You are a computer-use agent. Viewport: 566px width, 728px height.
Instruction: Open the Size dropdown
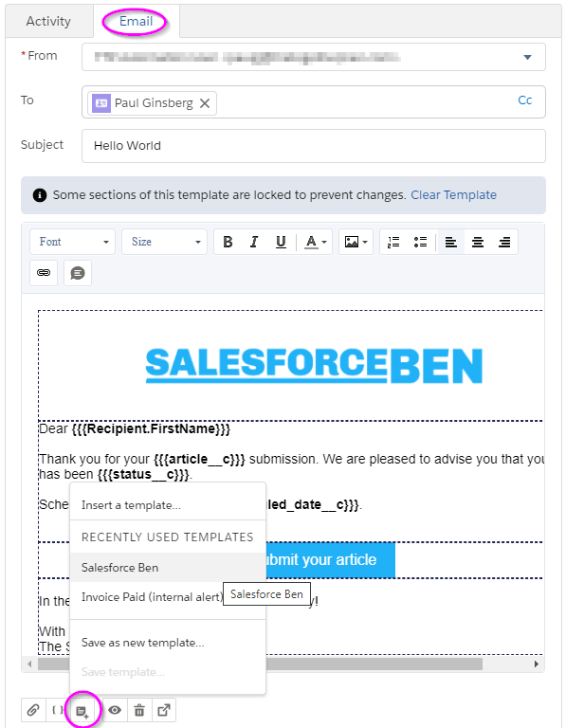point(165,242)
